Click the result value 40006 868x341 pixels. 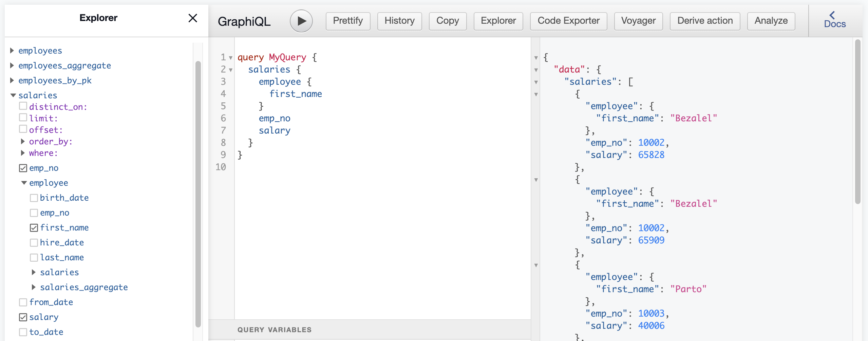[651, 326]
